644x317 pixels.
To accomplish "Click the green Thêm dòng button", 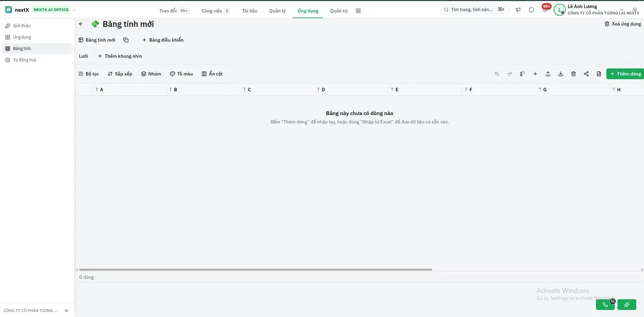I will tap(625, 74).
